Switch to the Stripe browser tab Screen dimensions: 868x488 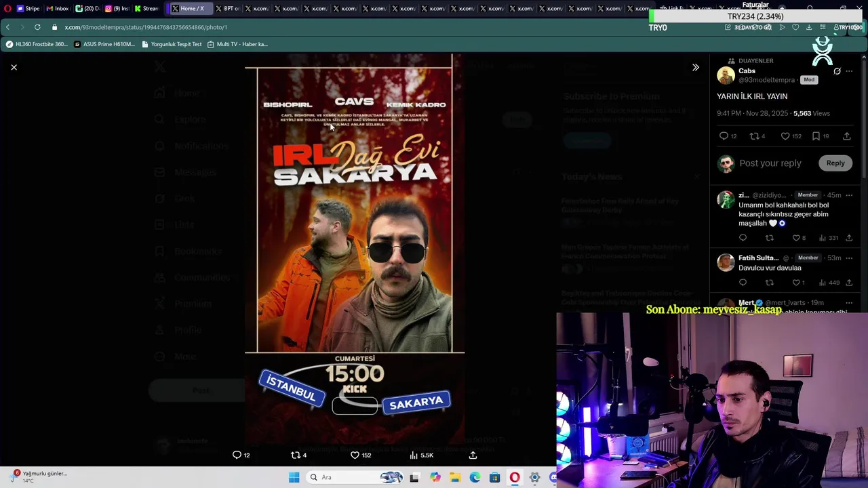pos(28,9)
